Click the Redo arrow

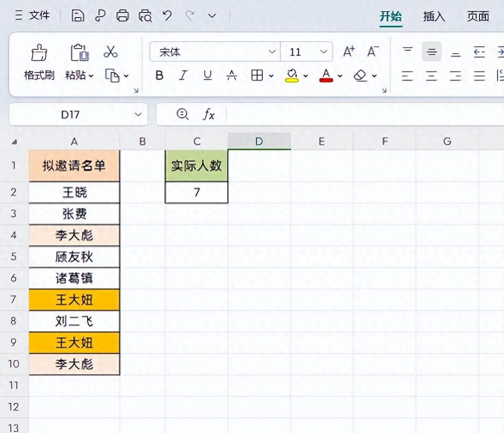pos(190,15)
